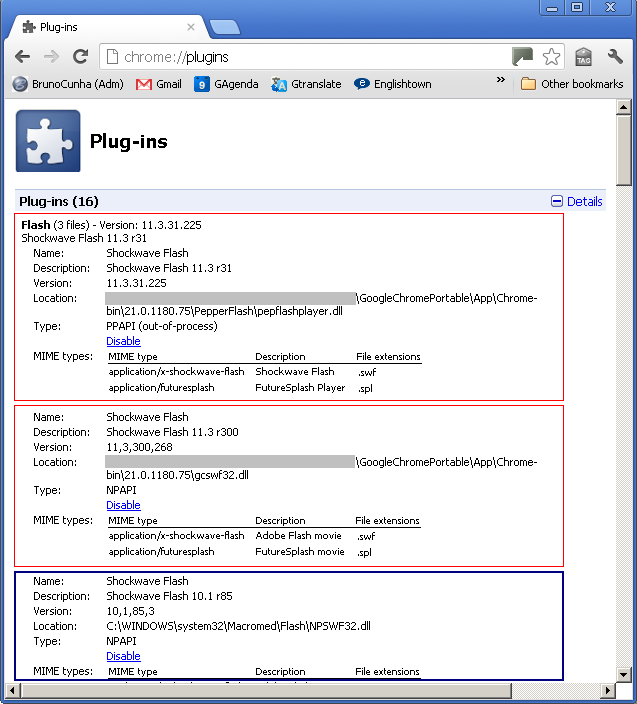Click the green flag icon in address bar
The image size is (637, 704).
point(523,57)
